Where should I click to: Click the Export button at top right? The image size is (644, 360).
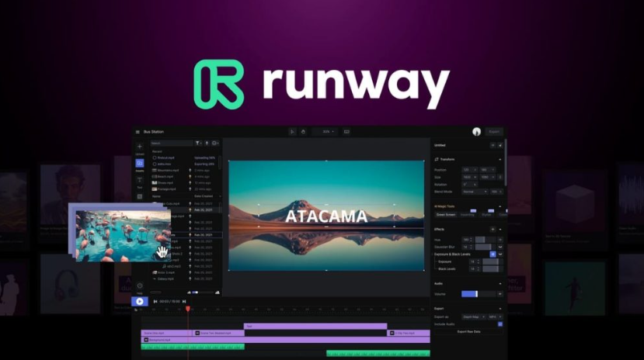pyautogui.click(x=494, y=132)
